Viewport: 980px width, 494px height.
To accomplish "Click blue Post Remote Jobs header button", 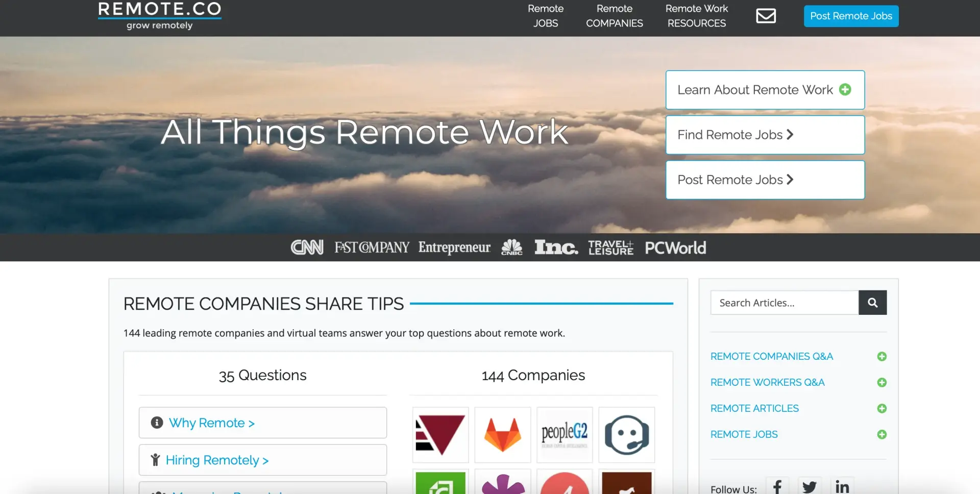I will 851,16.
